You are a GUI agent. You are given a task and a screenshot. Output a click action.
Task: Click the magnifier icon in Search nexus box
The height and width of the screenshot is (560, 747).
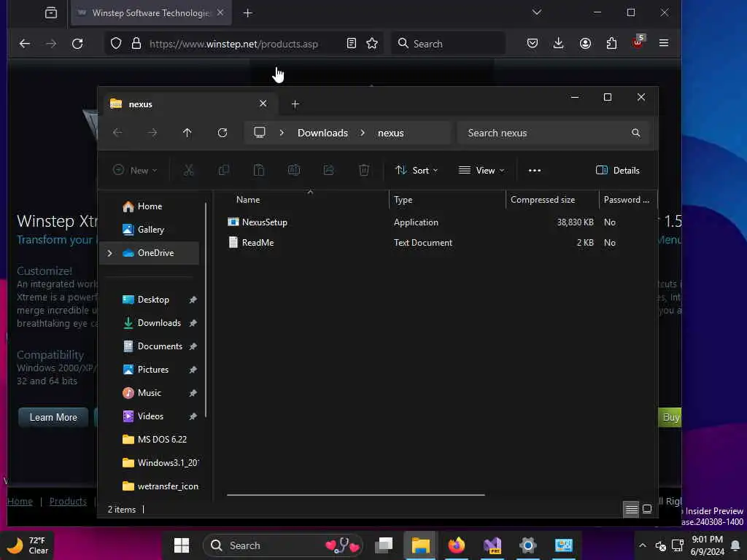tap(636, 133)
